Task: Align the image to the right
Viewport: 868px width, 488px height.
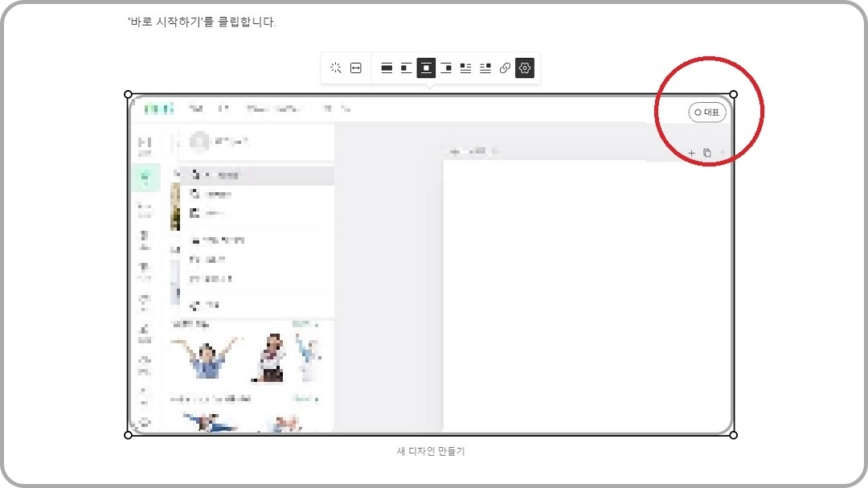Action: pos(448,68)
